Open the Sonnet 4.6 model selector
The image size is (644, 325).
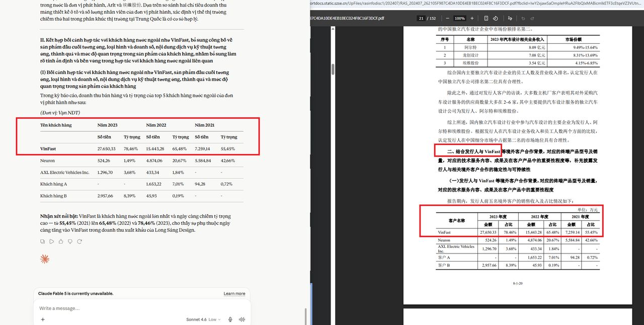tap(204, 319)
